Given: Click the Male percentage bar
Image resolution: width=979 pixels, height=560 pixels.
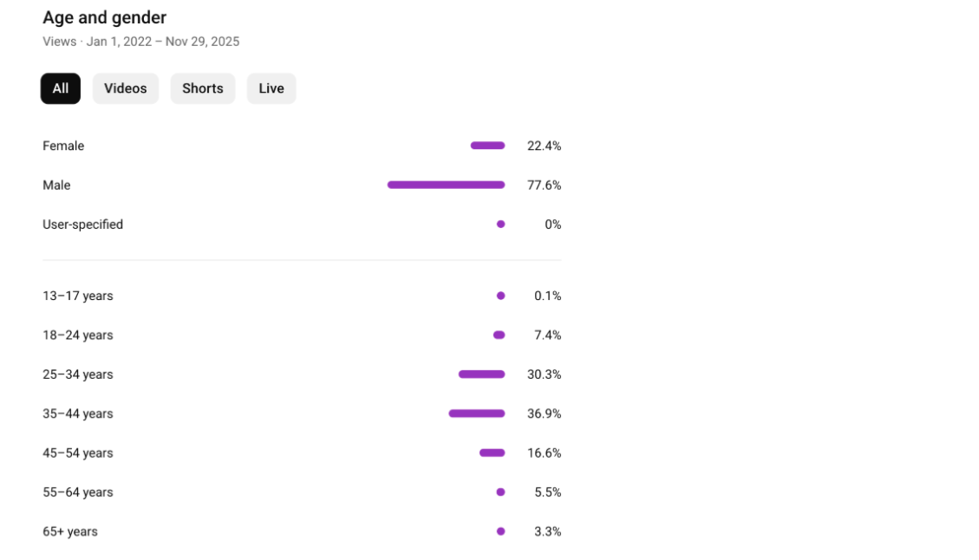Looking at the screenshot, I should (446, 185).
